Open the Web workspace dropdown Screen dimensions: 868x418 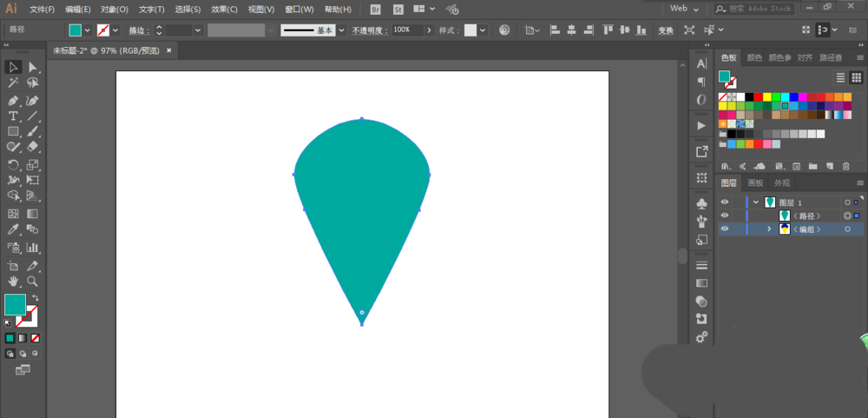coord(684,9)
